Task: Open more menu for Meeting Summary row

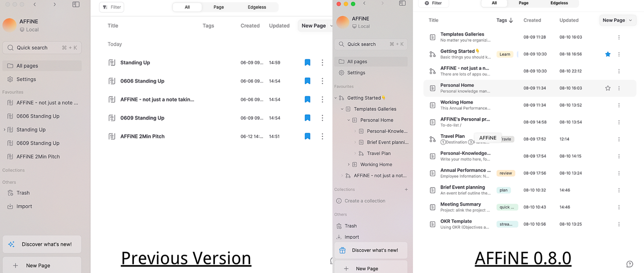Action: tap(619, 207)
